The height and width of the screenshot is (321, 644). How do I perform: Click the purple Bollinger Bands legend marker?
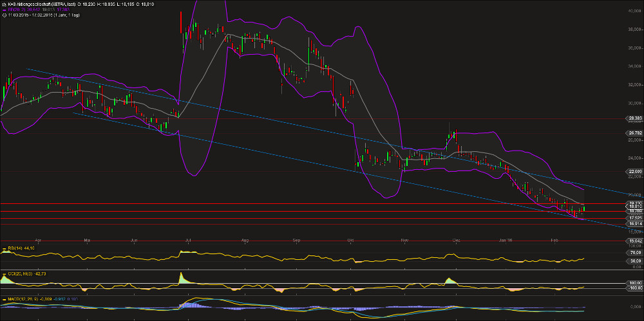[x=4, y=10]
